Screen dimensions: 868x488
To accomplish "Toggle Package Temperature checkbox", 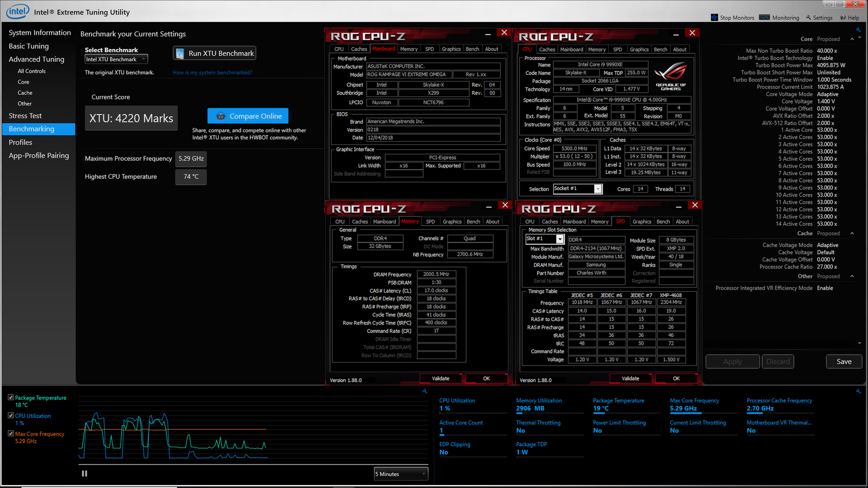I will [x=11, y=397].
